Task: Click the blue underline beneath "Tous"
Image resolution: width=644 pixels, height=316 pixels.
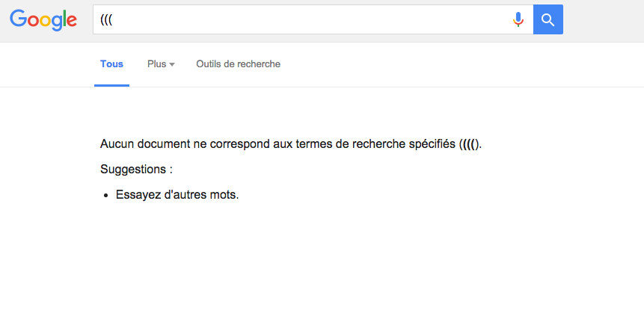Action: (x=111, y=85)
